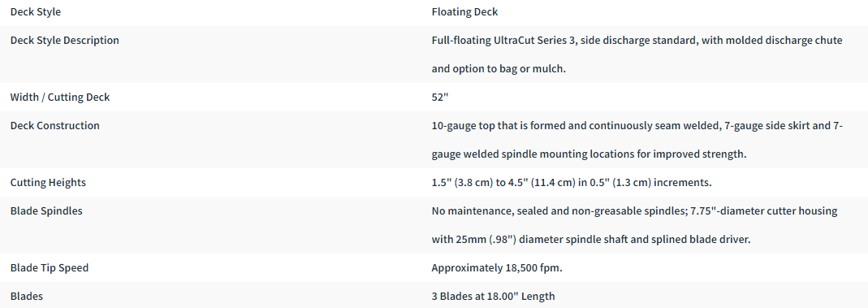This screenshot has width=868, height=308.
Task: Click the Blade Spindles label
Action: 46,211
